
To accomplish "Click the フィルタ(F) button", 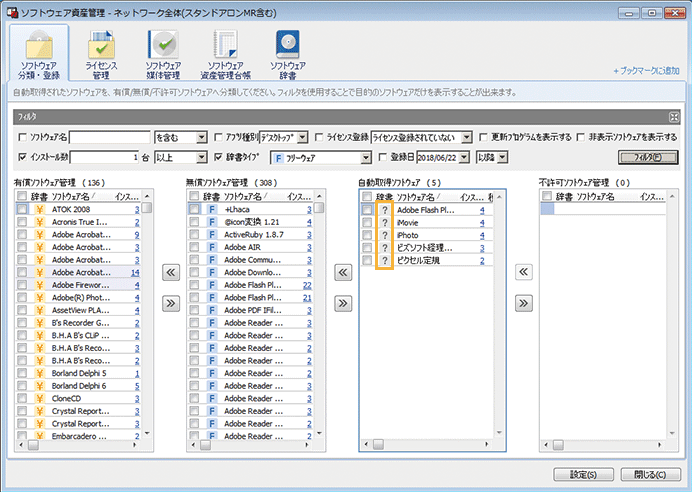I will 648,158.
